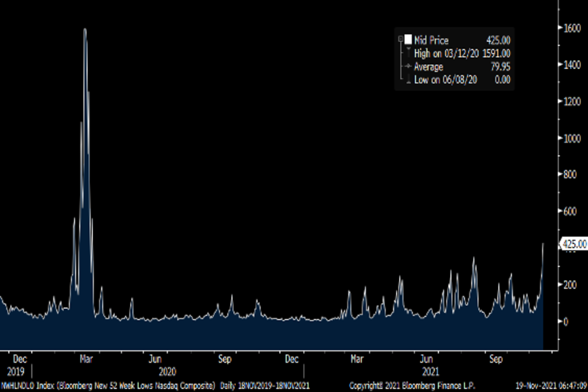Click the NWHLNDLO Index ticker description
Screen dimensions: 588x392
[108, 386]
